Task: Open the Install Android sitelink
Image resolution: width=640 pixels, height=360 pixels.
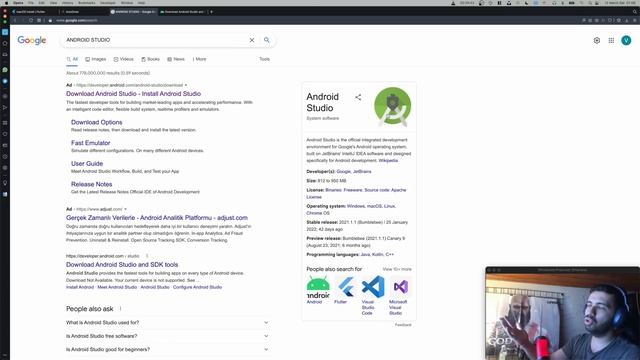Action: [x=80, y=287]
